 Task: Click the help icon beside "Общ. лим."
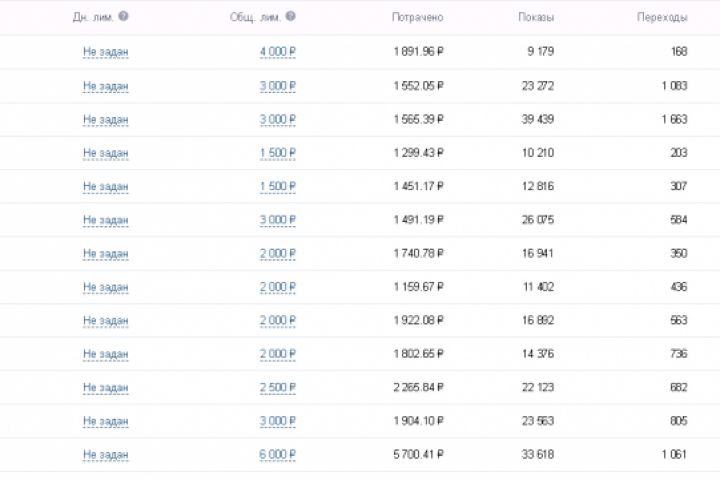[290, 17]
